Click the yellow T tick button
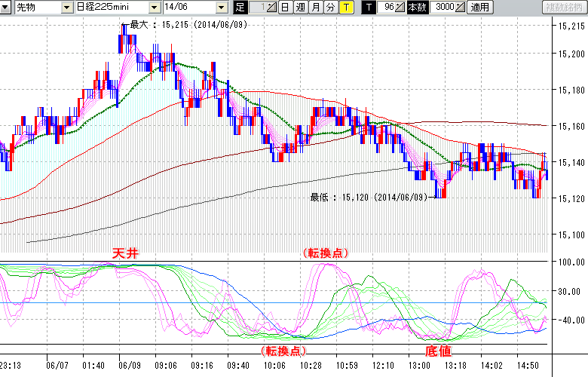 [345, 8]
